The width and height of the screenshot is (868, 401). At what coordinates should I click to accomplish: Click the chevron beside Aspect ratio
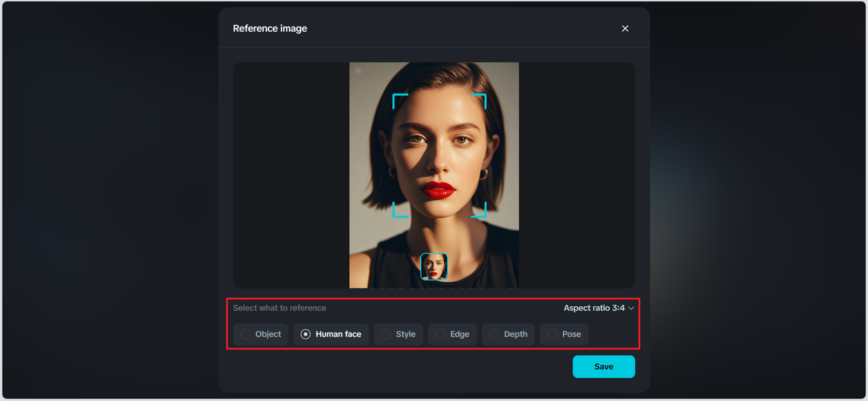coord(631,308)
